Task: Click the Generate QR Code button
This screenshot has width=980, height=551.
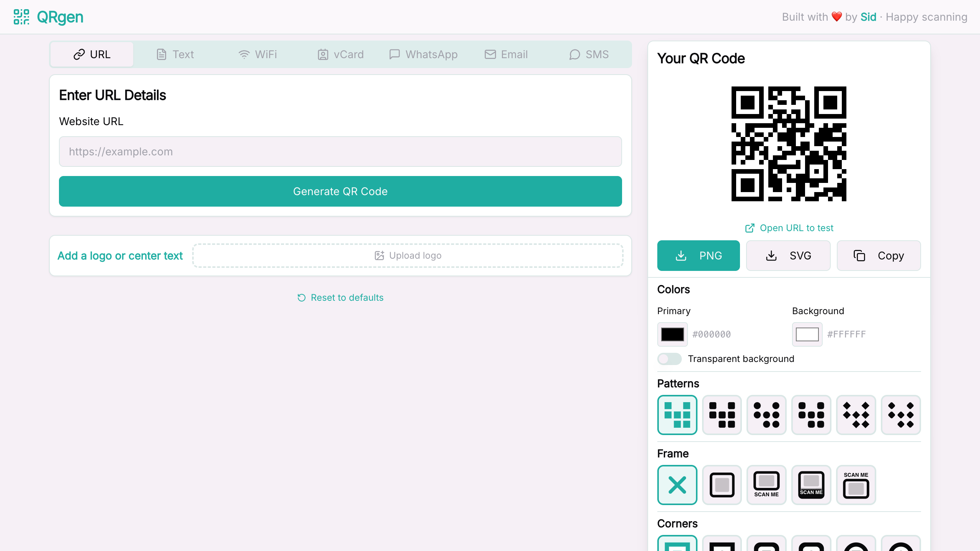Action: click(340, 191)
